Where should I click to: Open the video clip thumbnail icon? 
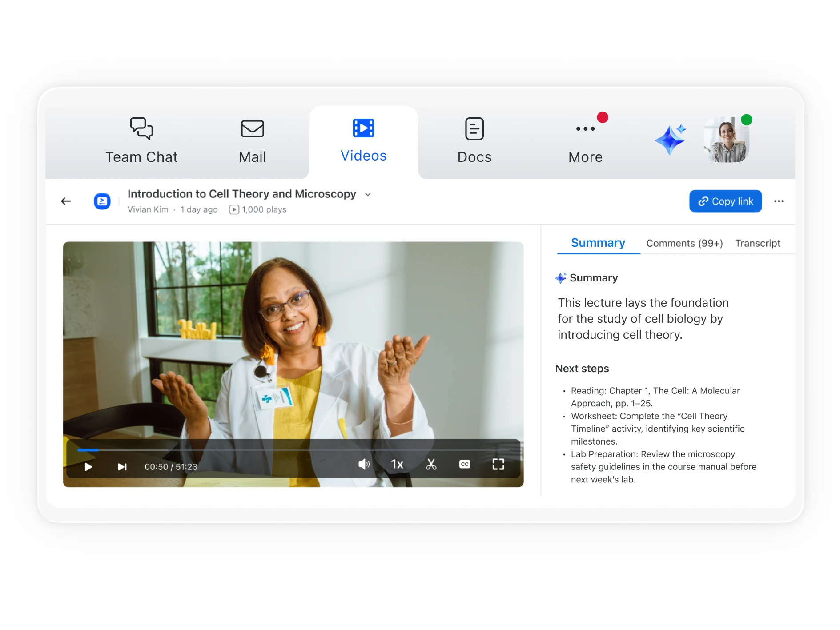click(102, 201)
